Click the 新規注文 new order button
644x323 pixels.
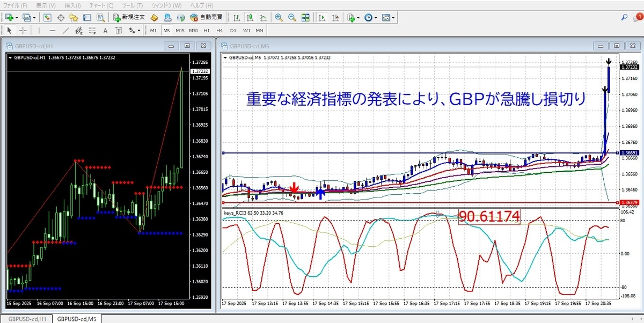coord(129,18)
